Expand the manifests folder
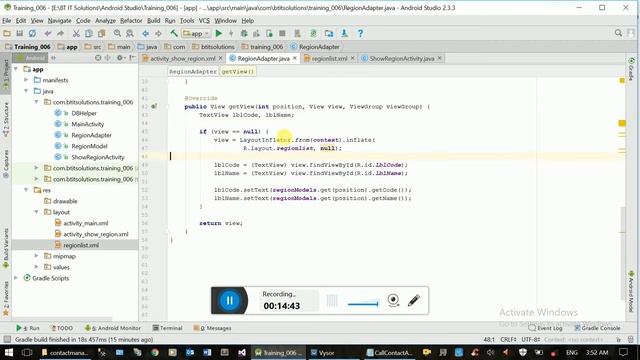This screenshot has height=360, width=640. click(26, 80)
